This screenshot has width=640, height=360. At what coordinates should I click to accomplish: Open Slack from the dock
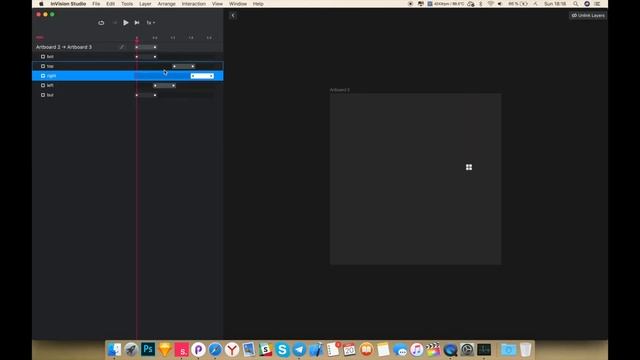[x=265, y=349]
